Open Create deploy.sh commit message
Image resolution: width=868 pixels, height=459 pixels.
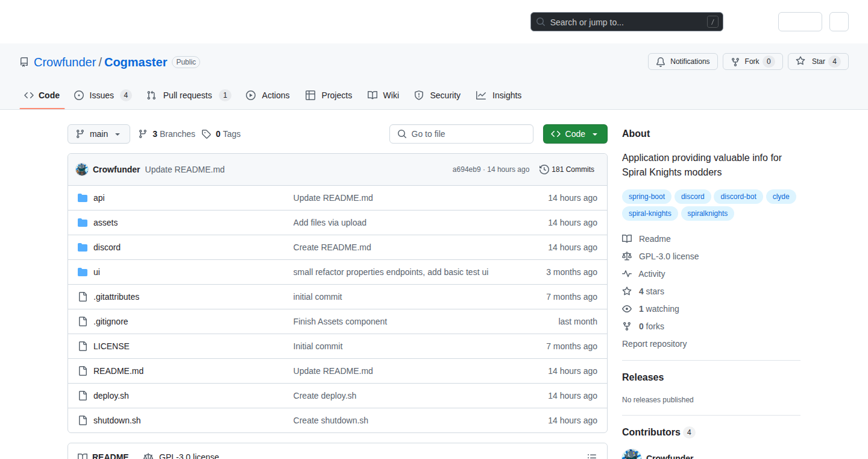tap(325, 396)
